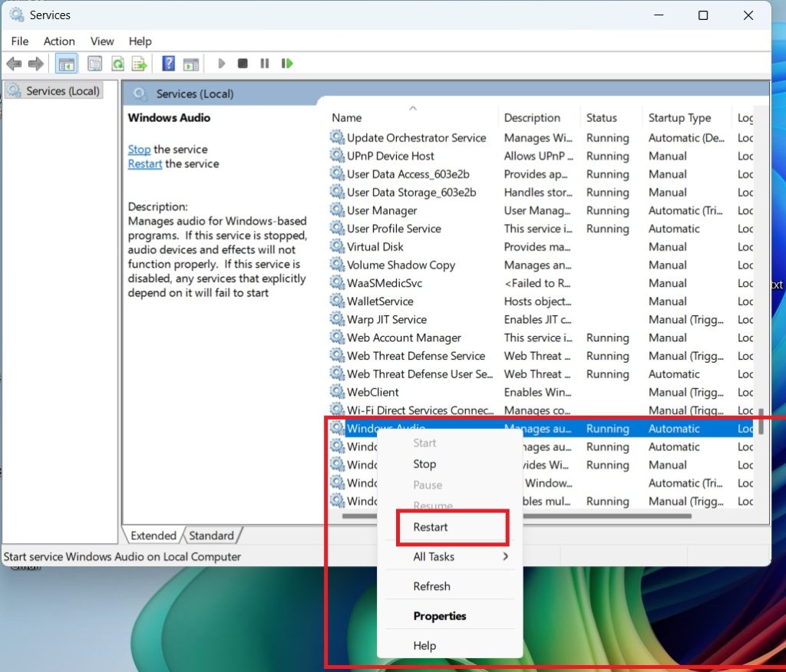This screenshot has height=672, width=786.
Task: Sort by the Name column header
Action: coord(411,118)
